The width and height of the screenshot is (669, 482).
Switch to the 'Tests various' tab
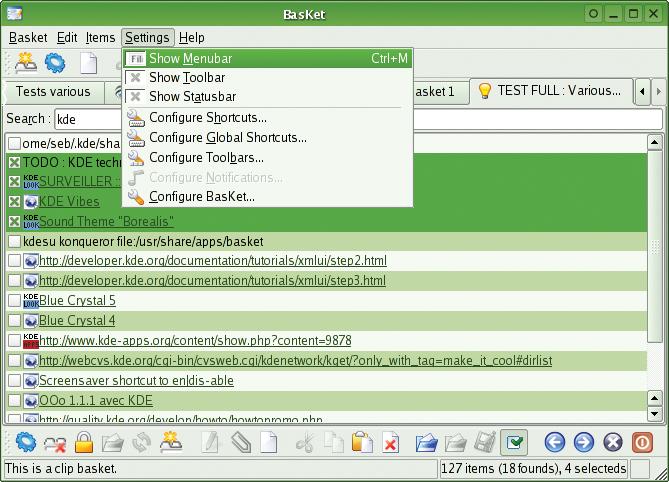click(x=53, y=92)
